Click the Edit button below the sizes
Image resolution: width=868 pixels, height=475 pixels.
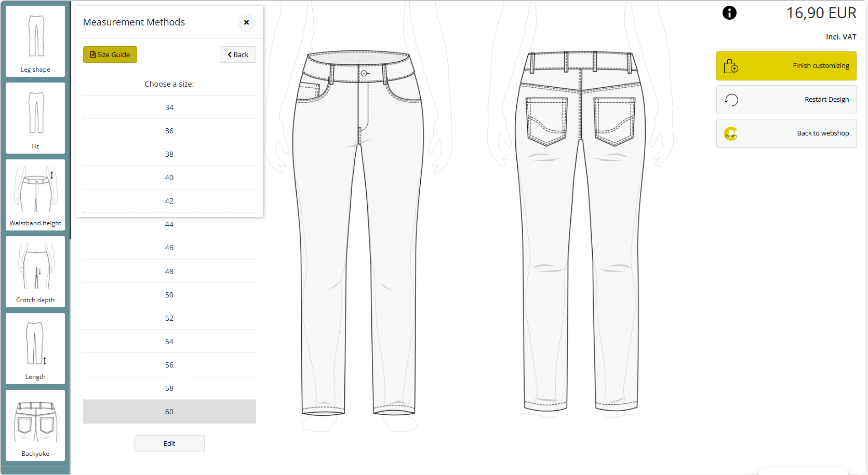point(169,443)
